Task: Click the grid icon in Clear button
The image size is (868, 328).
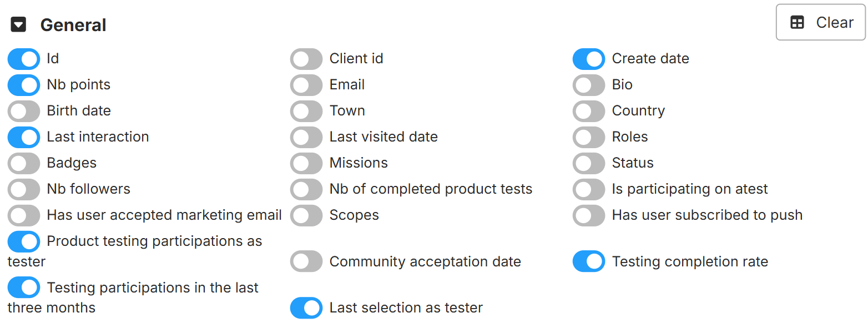Action: tap(797, 23)
